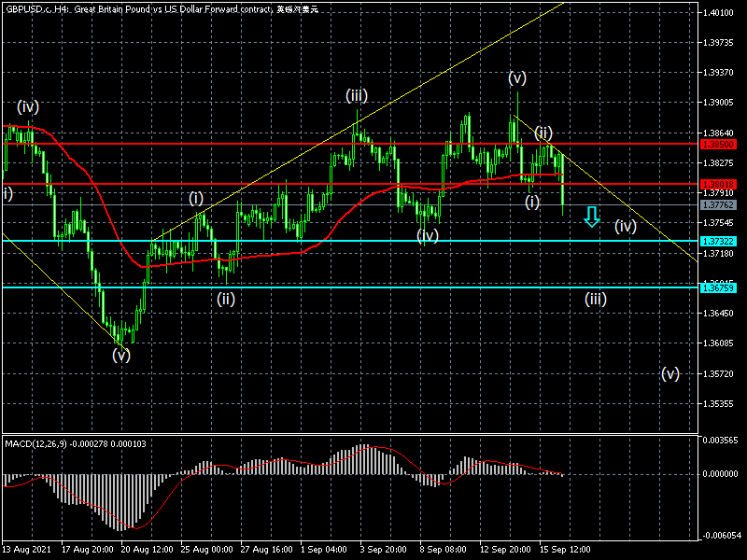Screen dimensions: 747x560
Task: Select the (v) label under the August low
Action: 121,355
